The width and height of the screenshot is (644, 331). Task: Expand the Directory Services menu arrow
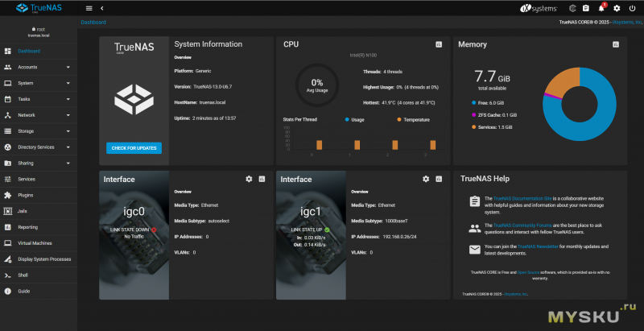tap(68, 147)
